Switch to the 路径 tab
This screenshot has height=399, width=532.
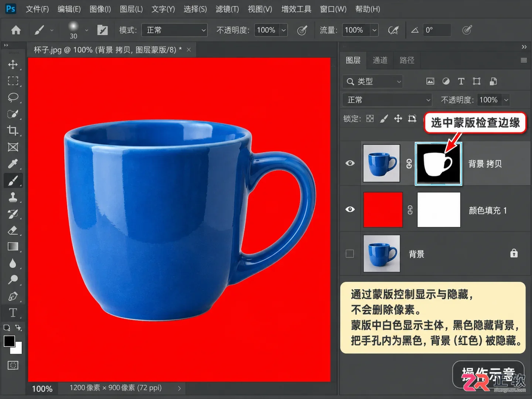407,60
